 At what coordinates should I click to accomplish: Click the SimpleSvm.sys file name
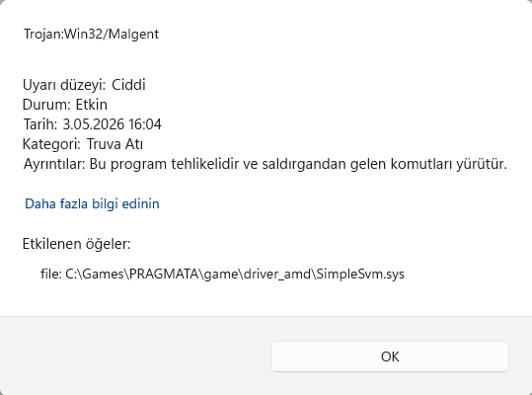tap(360, 274)
